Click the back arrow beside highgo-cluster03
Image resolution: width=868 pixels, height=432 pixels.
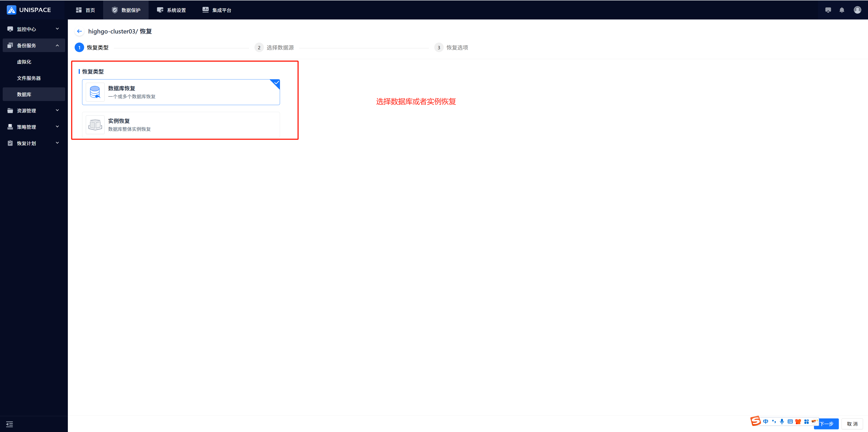(x=79, y=31)
